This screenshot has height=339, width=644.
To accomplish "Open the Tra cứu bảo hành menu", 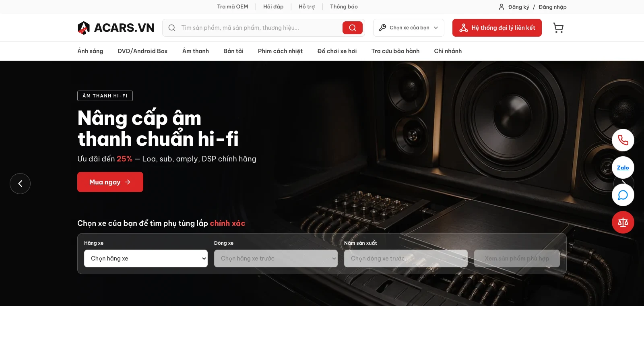I will point(395,51).
